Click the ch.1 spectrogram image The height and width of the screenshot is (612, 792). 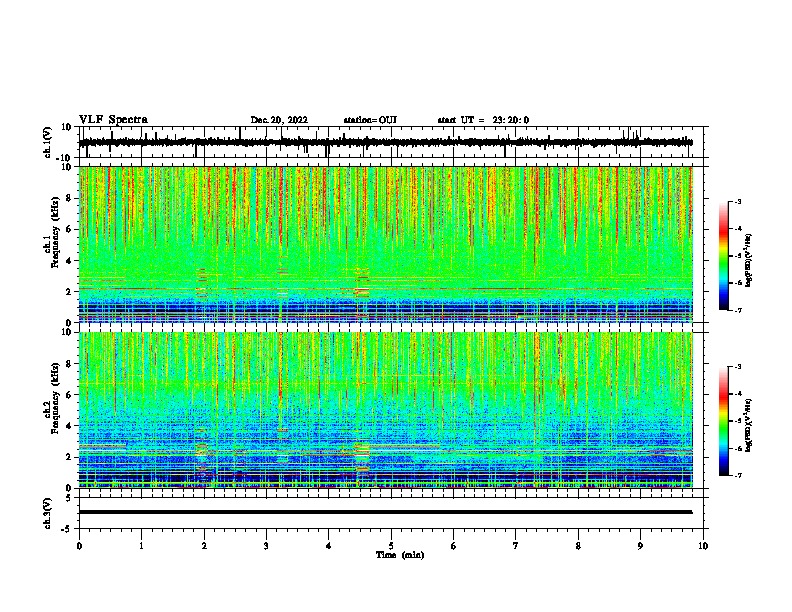(x=386, y=244)
